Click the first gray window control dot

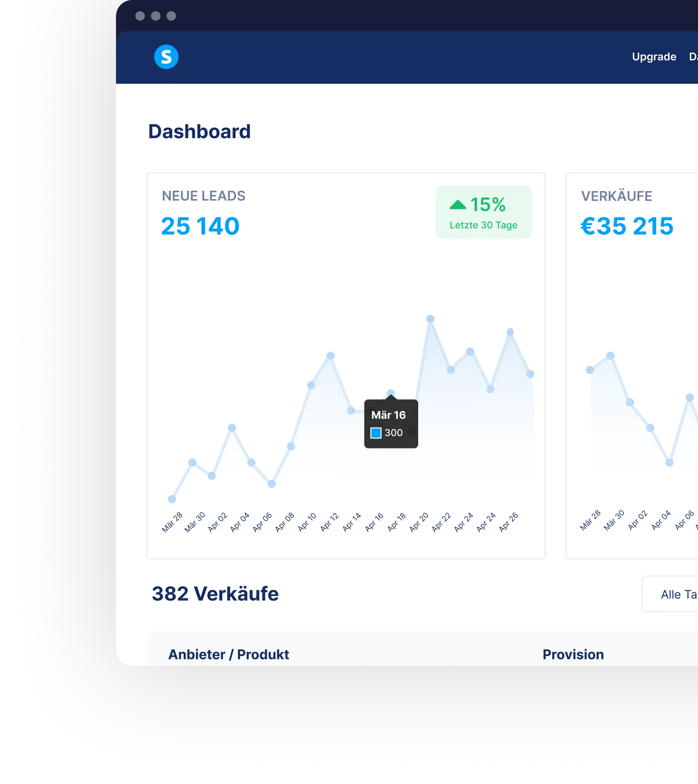pos(140,16)
